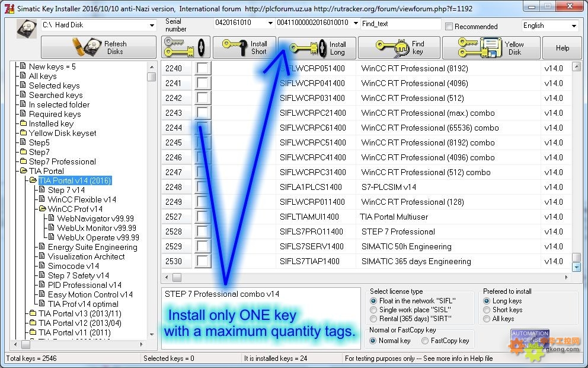Click the Install Long button

point(317,47)
